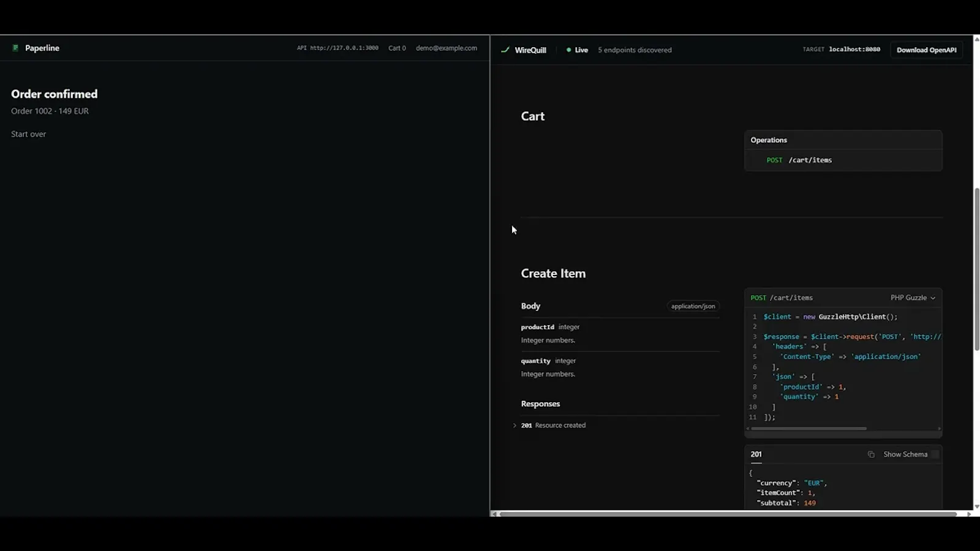Click the scroll down arrow in WireQuill
The image size is (980, 551).
click(x=976, y=506)
